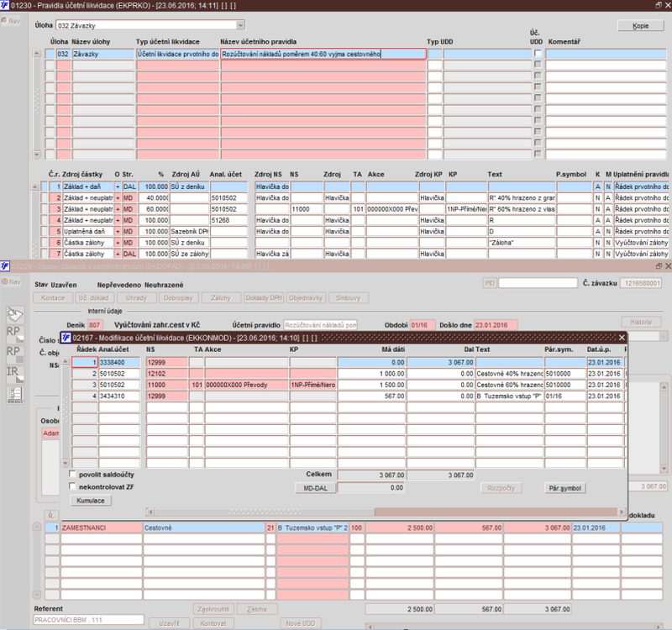Click the ZAMESTNANCI cell in the bottom grid

tap(101, 528)
